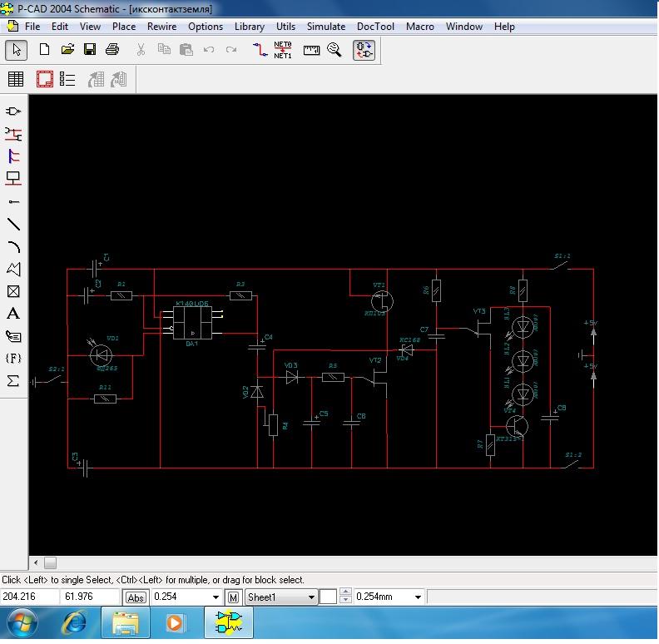Screen dimensions: 659x644
Task: Create a new schematic file
Action: tap(44, 50)
